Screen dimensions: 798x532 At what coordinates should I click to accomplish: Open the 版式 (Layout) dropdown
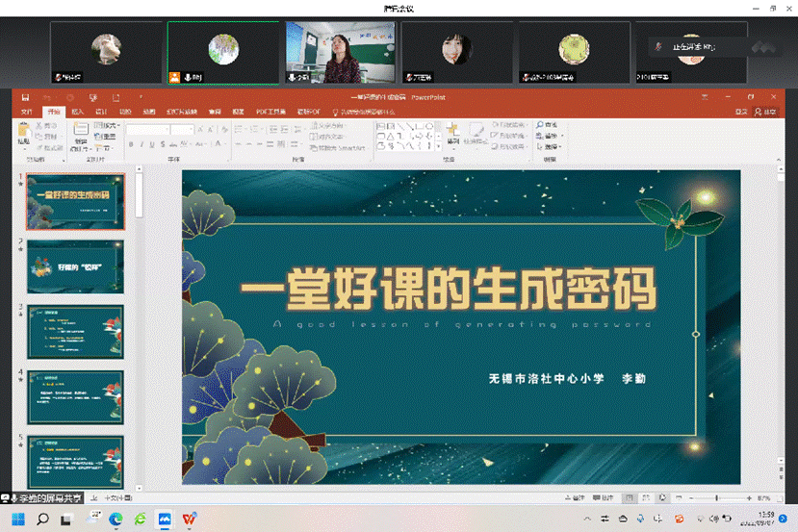(107, 125)
